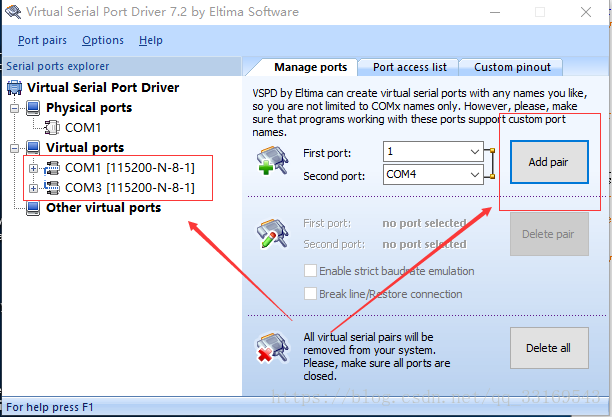Click the add pair connector icon with green plus
612x417 pixels.
[272, 160]
